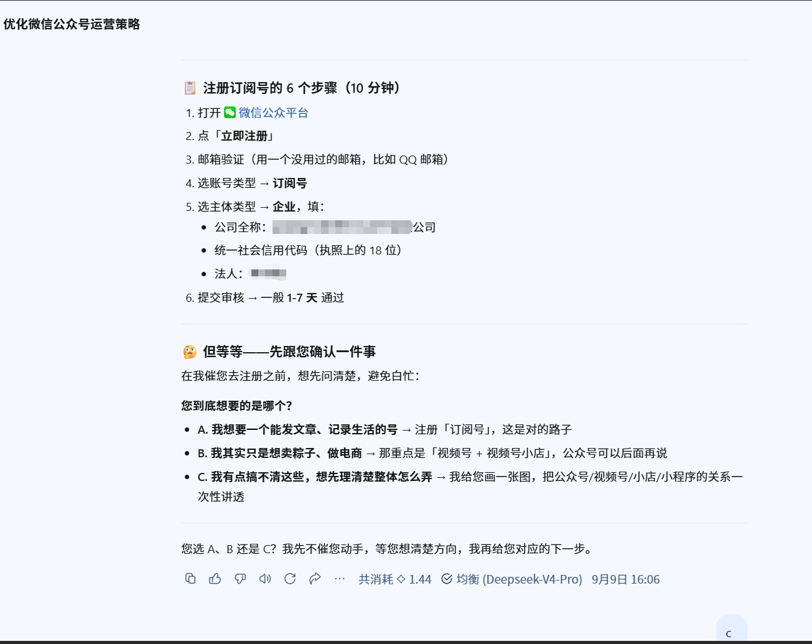This screenshot has height=644, width=812.
Task: Click the green WeChat logo icon
Action: pyautogui.click(x=230, y=112)
